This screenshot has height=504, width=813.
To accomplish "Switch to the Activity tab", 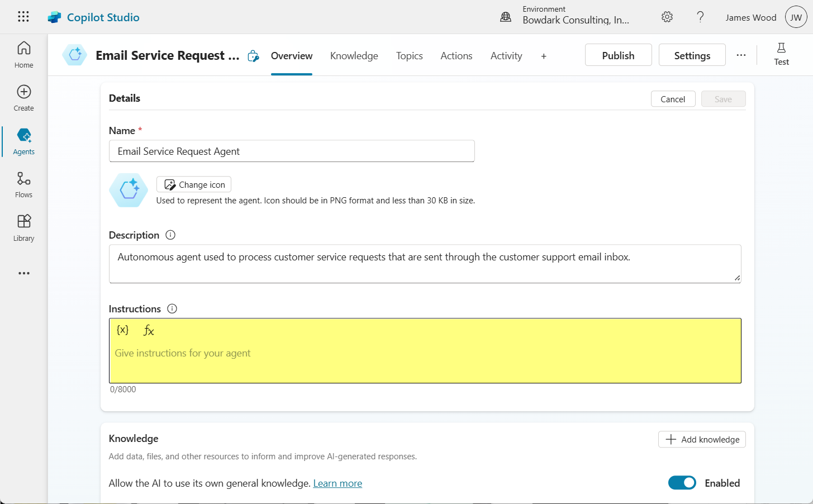I will click(x=506, y=56).
